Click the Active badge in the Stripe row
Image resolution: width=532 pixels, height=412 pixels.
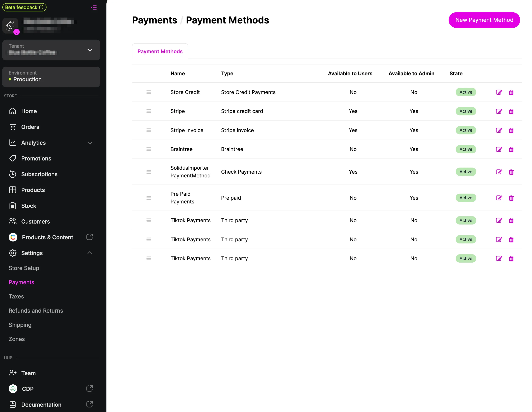click(x=466, y=111)
